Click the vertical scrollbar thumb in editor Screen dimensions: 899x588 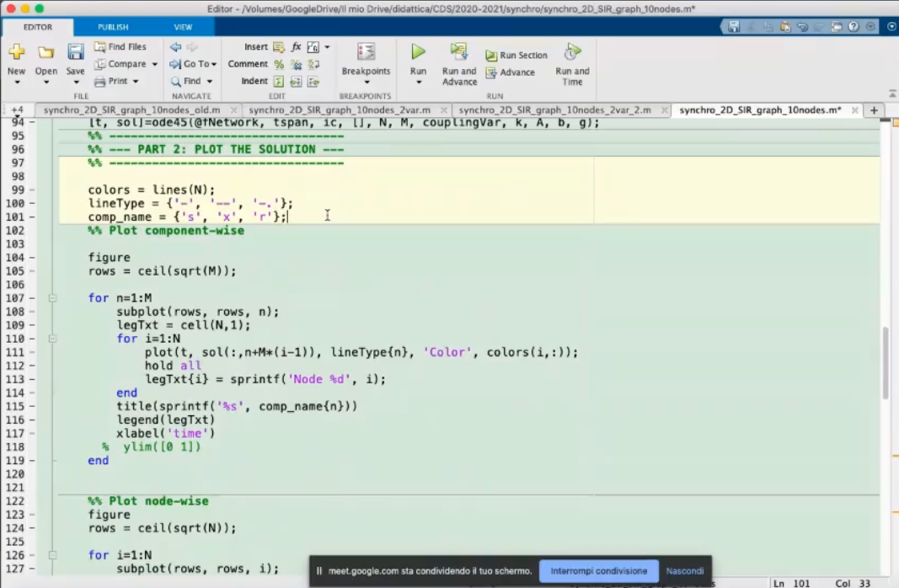(x=886, y=362)
